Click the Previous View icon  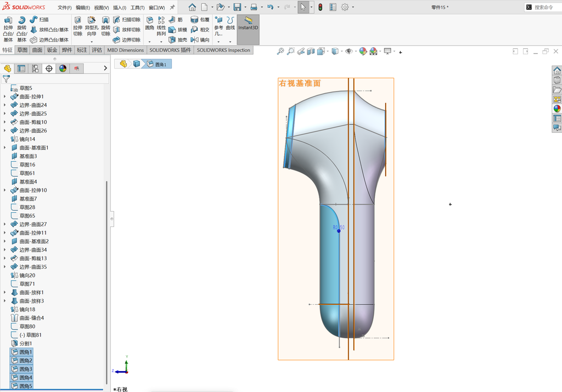[x=301, y=52]
